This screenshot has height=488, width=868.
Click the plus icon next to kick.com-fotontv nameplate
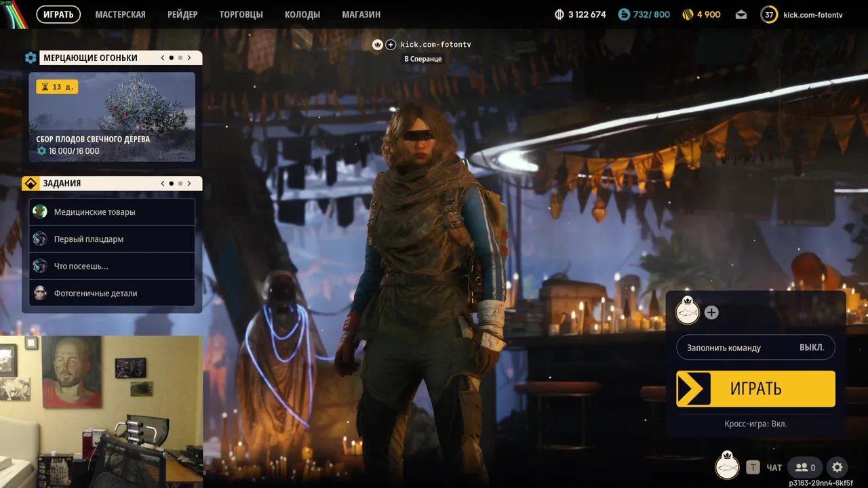(x=391, y=45)
